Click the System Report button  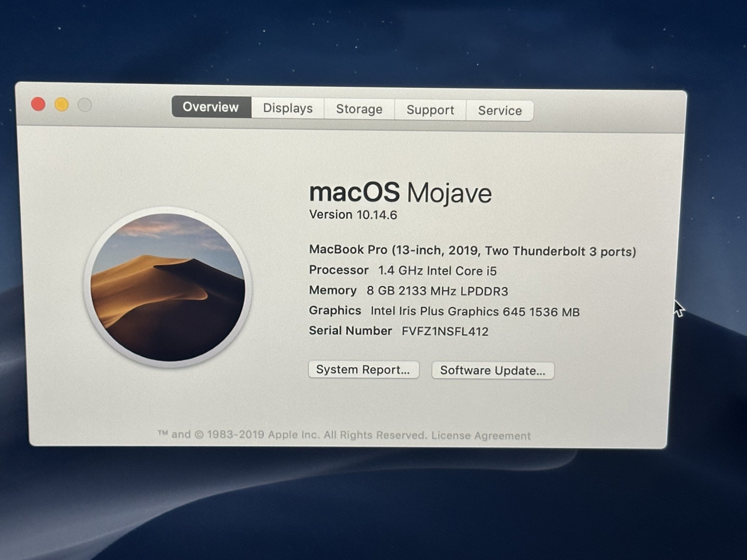coord(363,370)
